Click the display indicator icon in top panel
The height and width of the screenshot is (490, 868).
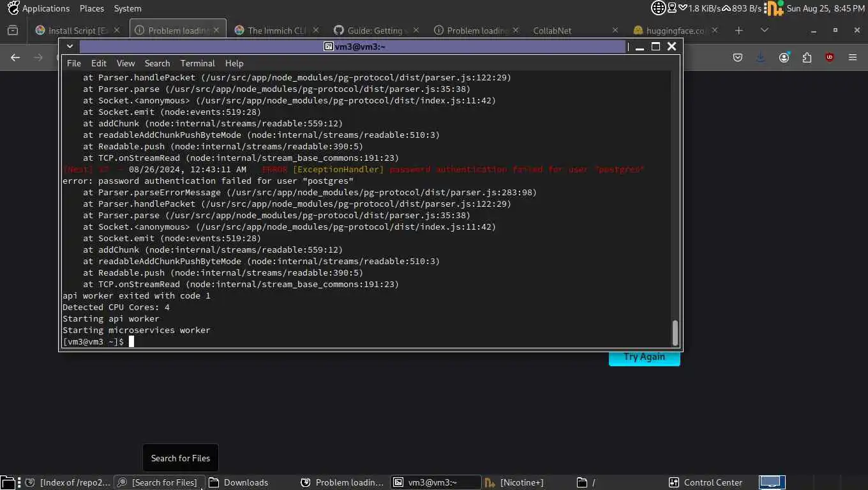(672, 8)
